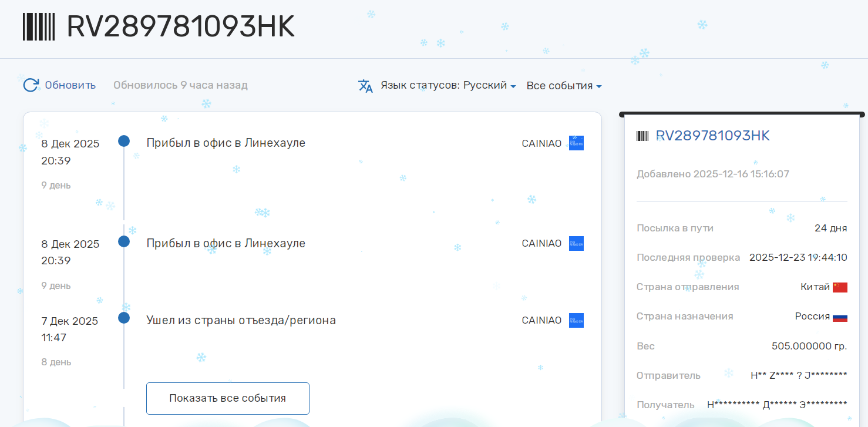The height and width of the screenshot is (427, 868).
Task: Open the "Язык статусов: Русский" dropdown
Action: (x=448, y=85)
